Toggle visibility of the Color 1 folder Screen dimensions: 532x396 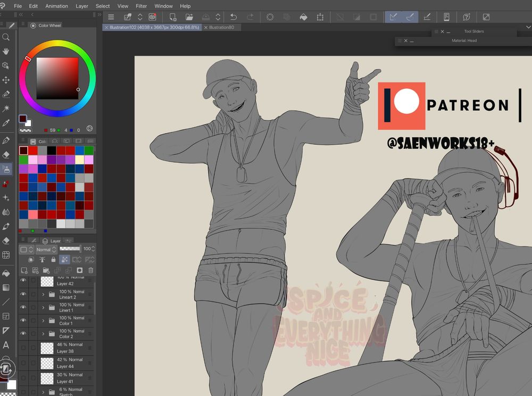pyautogui.click(x=23, y=320)
